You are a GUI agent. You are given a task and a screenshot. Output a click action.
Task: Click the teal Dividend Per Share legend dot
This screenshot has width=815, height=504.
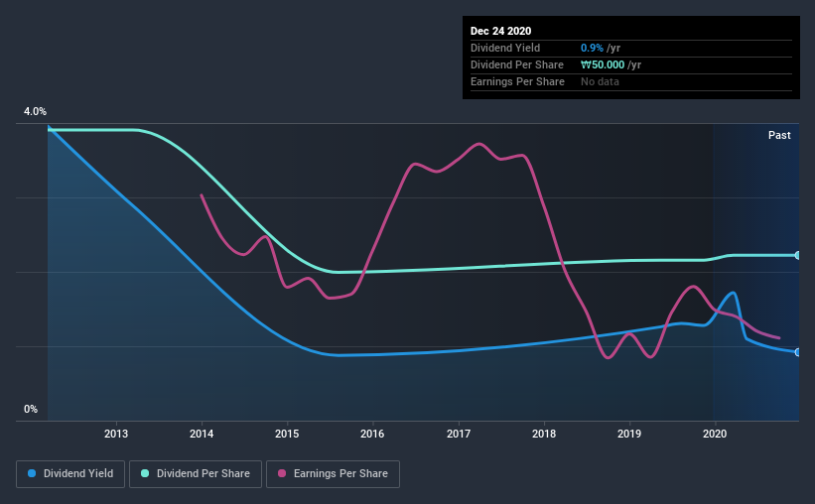(x=145, y=473)
